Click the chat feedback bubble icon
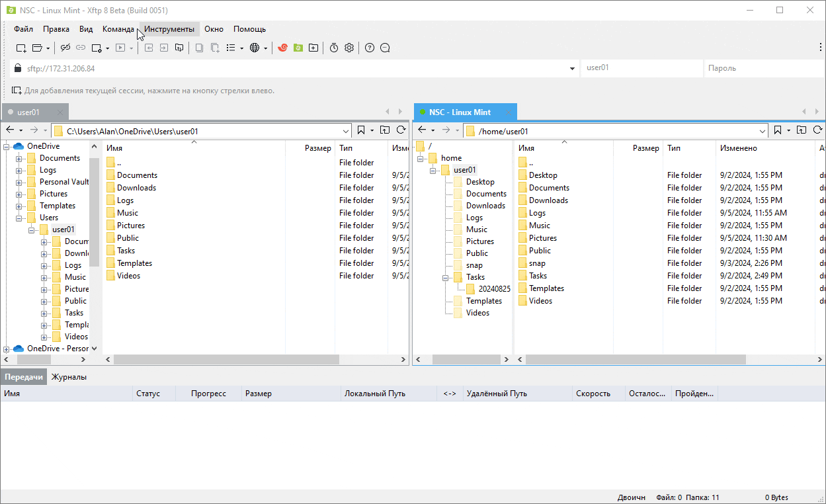 [x=386, y=48]
